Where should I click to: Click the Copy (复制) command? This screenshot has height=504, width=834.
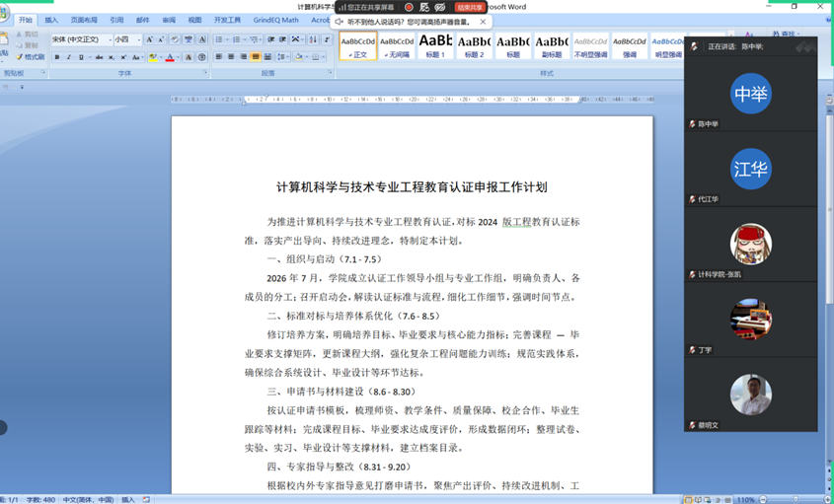tap(27, 45)
